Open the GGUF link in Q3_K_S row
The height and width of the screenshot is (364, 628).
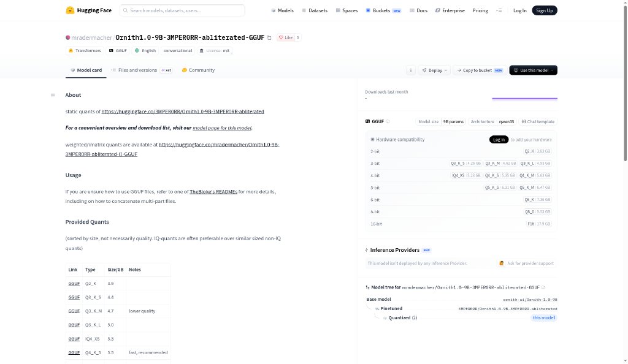[x=74, y=297]
